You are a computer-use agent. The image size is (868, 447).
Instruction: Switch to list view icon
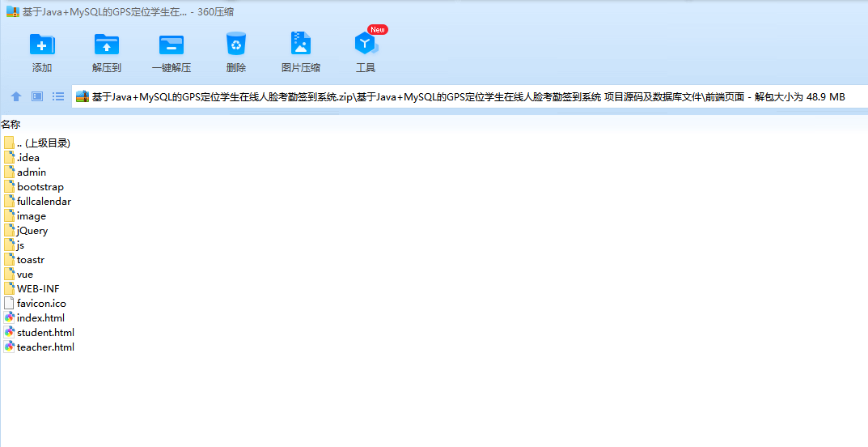pyautogui.click(x=58, y=96)
